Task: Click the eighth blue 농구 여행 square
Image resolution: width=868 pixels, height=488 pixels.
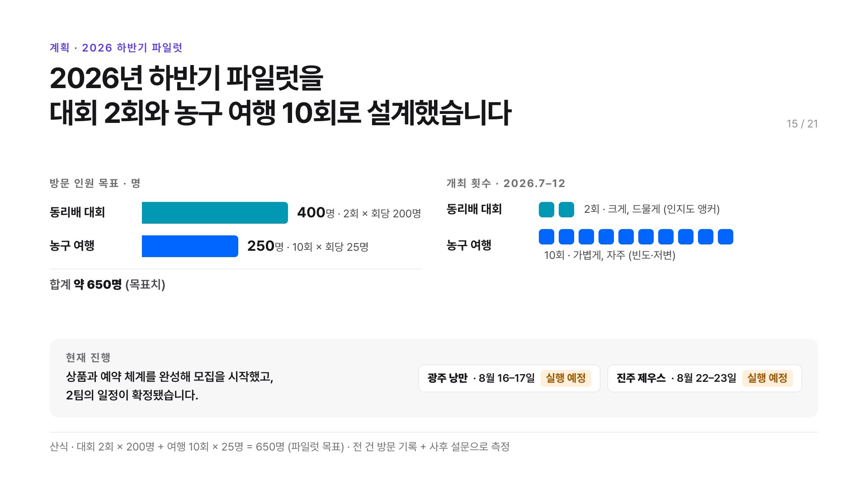Action: click(686, 237)
